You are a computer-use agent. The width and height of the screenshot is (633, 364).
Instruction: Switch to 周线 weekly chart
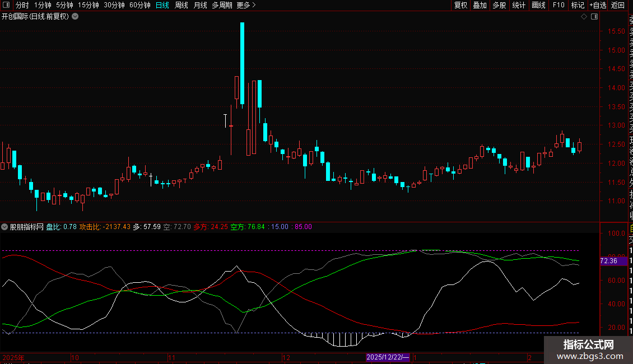(181, 5)
